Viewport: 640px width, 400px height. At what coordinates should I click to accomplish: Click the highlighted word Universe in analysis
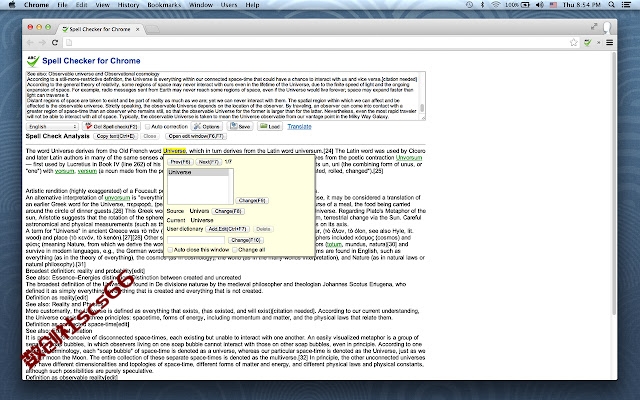(174, 151)
